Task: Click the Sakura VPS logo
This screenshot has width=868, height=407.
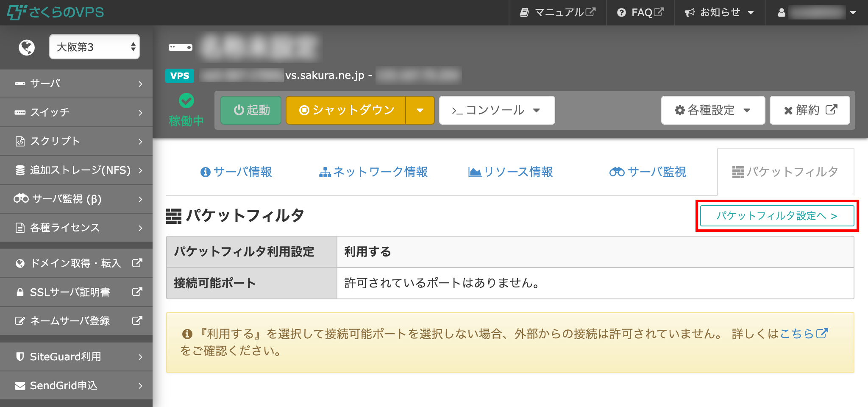Action: pos(56,12)
